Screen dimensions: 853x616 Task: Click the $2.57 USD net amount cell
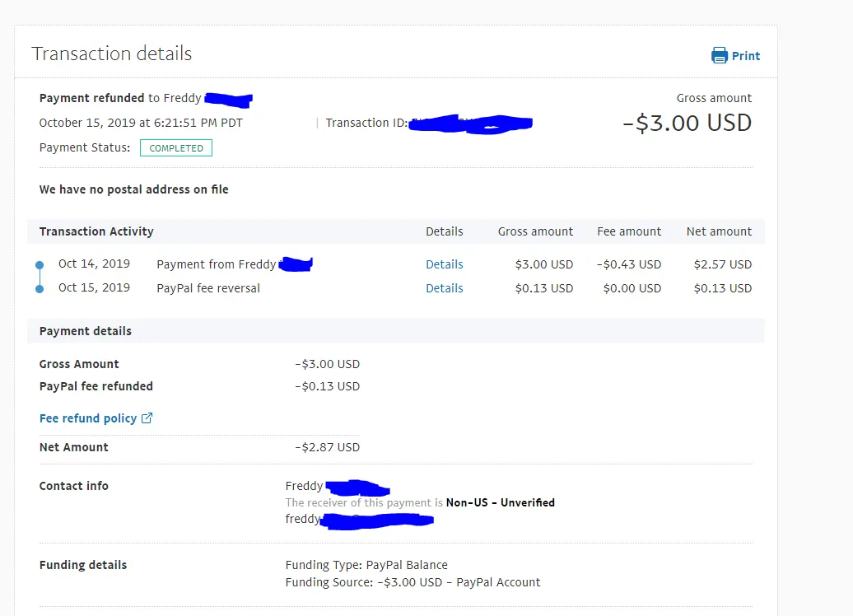(x=722, y=264)
